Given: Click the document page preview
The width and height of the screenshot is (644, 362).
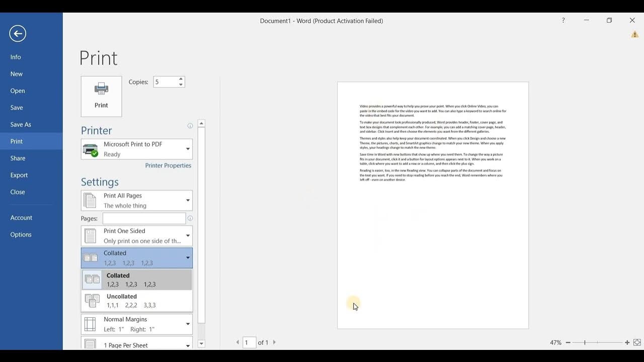Looking at the screenshot, I should click(x=433, y=205).
